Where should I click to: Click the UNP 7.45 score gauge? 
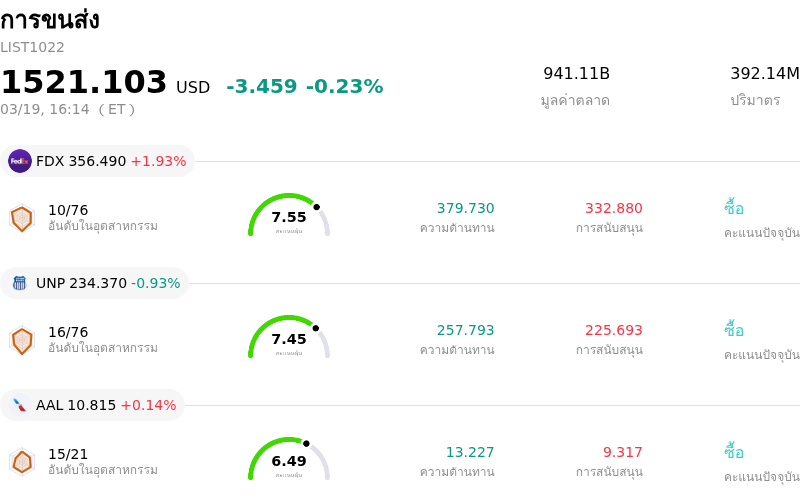[289, 338]
